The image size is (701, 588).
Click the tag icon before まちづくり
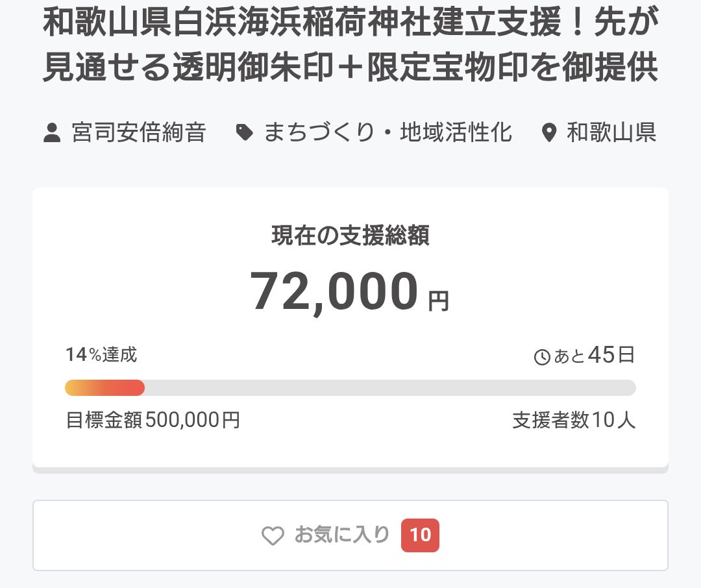pyautogui.click(x=244, y=134)
